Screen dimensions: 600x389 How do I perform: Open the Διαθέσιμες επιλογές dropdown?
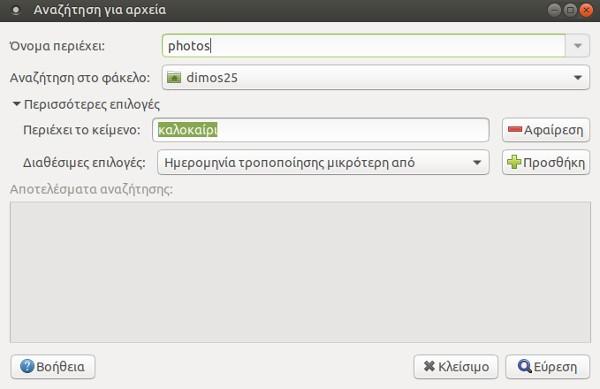coord(323,162)
